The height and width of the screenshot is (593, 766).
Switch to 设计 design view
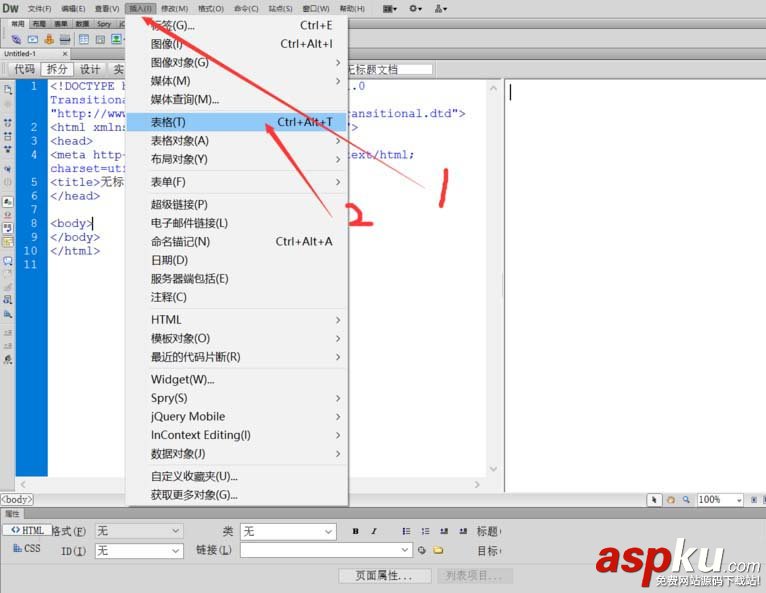[90, 69]
